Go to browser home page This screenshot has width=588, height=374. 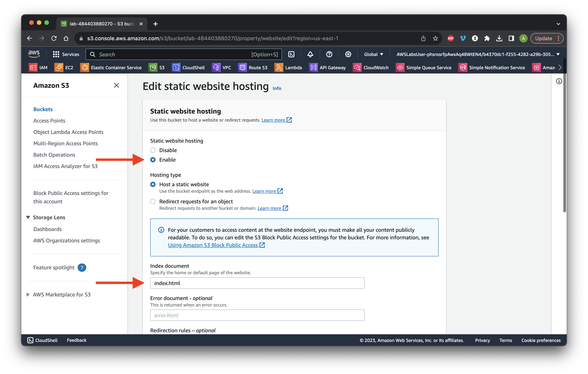tap(66, 38)
